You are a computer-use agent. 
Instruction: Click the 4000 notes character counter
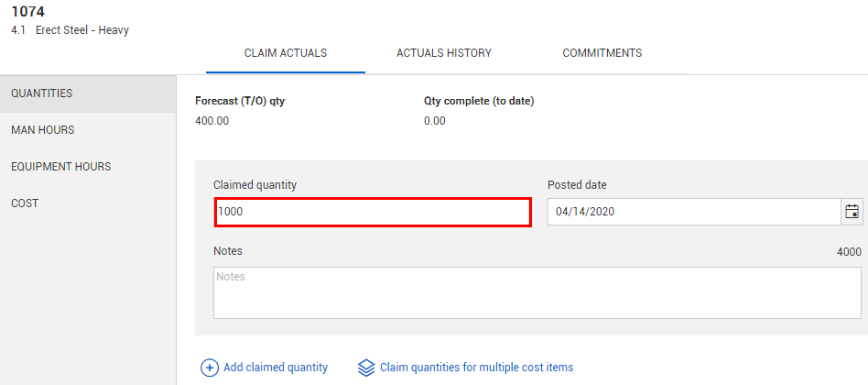pos(849,251)
